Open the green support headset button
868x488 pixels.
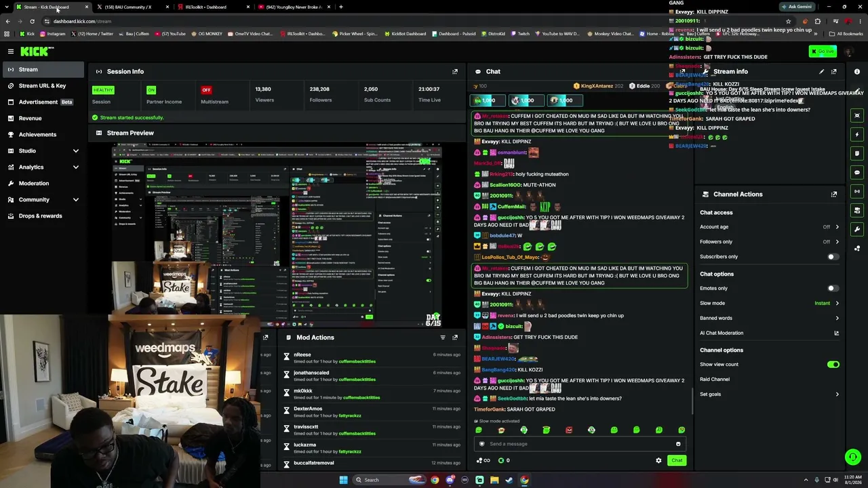(x=853, y=457)
